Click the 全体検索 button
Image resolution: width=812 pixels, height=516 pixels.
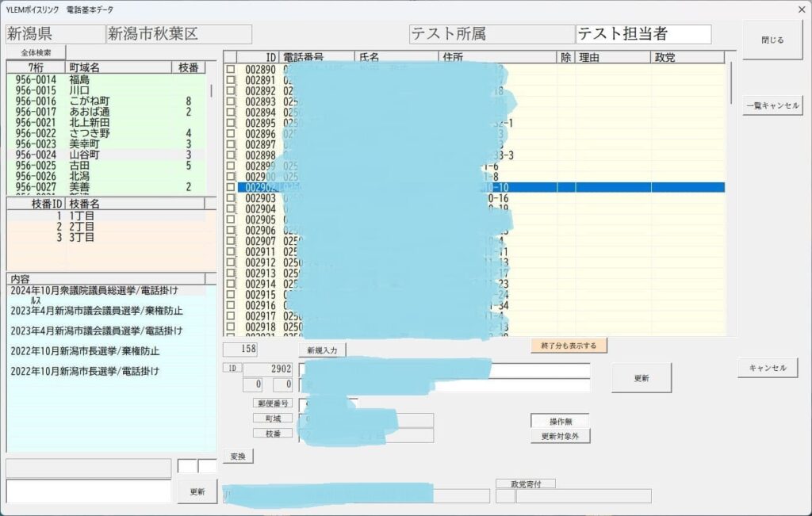point(36,52)
